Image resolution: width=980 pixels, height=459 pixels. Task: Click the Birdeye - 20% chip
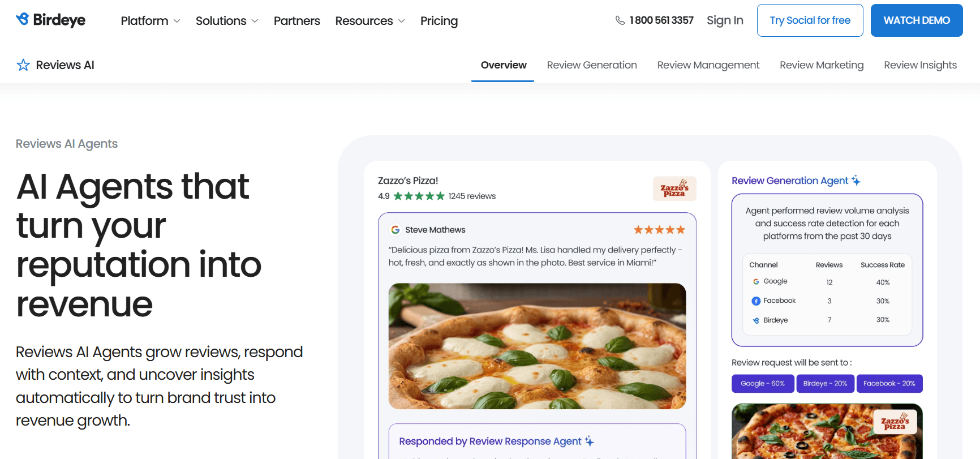point(825,383)
